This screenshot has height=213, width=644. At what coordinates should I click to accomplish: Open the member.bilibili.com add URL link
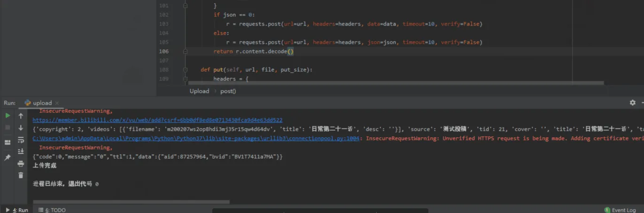point(157,120)
